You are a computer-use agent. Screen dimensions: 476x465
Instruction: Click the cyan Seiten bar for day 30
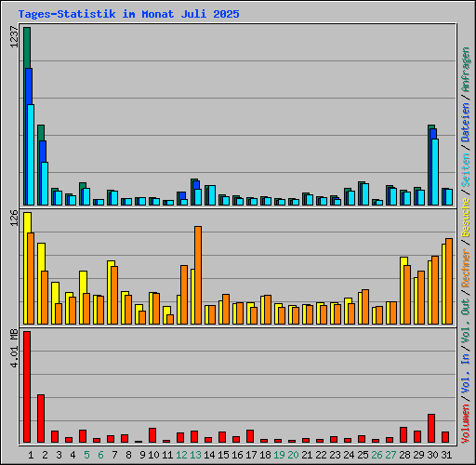435,172
